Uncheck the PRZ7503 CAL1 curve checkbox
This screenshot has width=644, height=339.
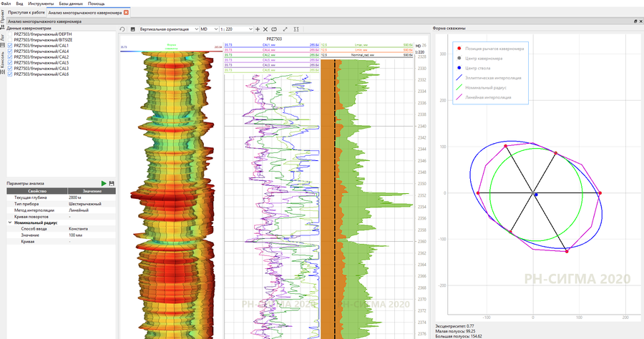tap(10, 46)
